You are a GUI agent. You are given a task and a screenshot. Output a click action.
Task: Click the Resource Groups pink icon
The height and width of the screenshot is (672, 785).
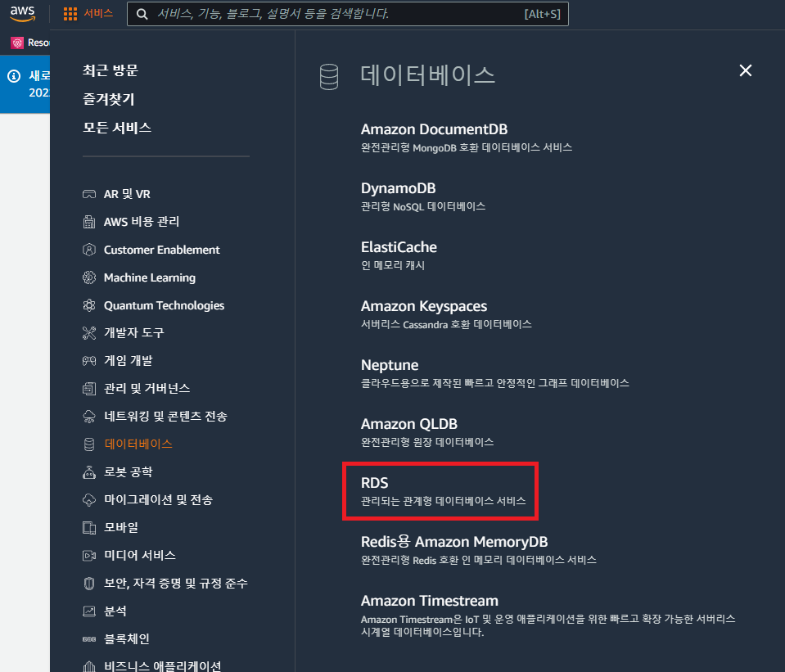(x=17, y=43)
